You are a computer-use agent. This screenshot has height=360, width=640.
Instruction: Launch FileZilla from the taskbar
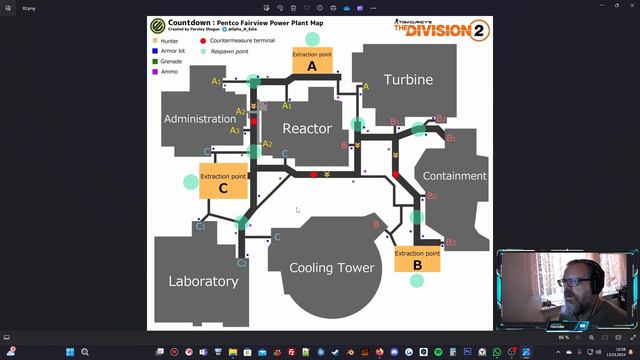tap(291, 352)
